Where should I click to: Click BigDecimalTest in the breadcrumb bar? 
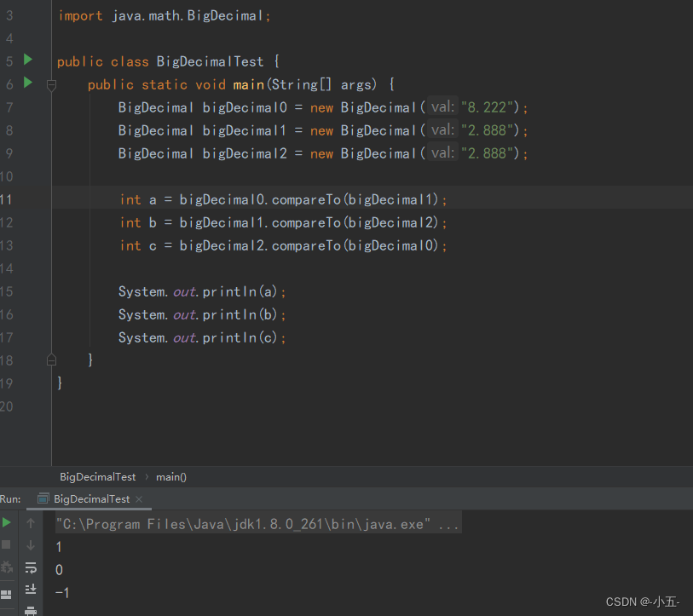97,477
